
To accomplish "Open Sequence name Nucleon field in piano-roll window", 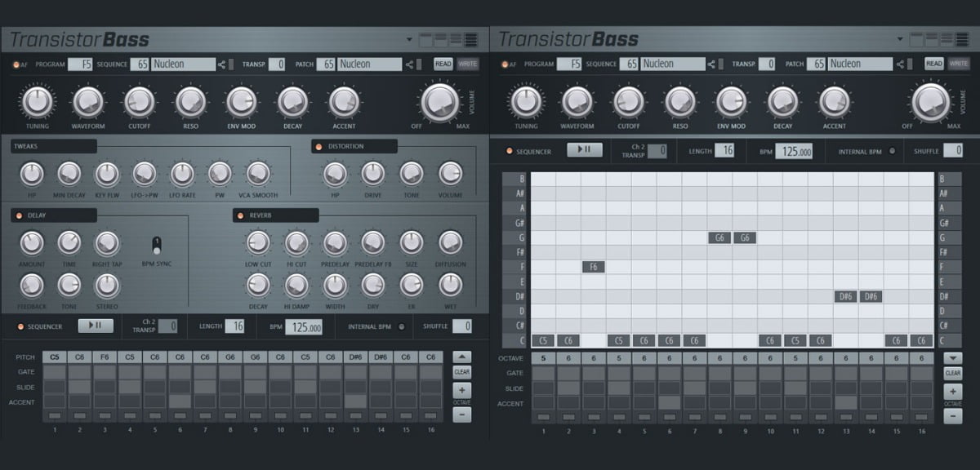I will point(673,64).
